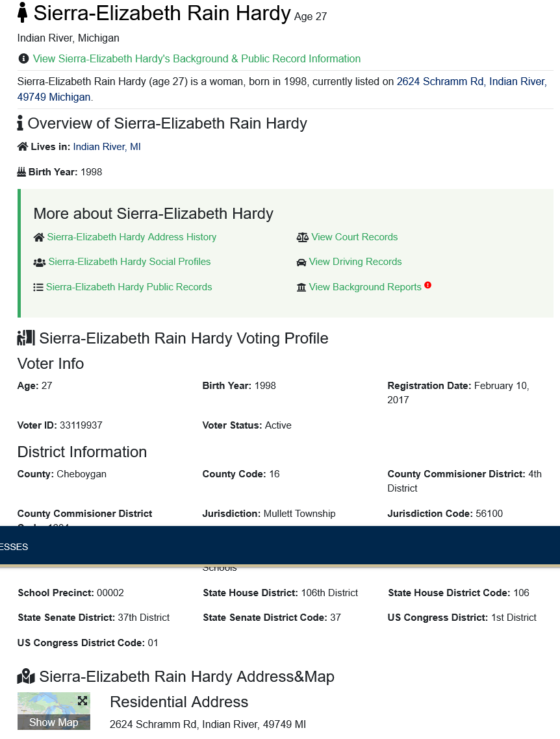560x739 pixels.
Task: Click the scales icon beside View Court Records
Action: (302, 237)
